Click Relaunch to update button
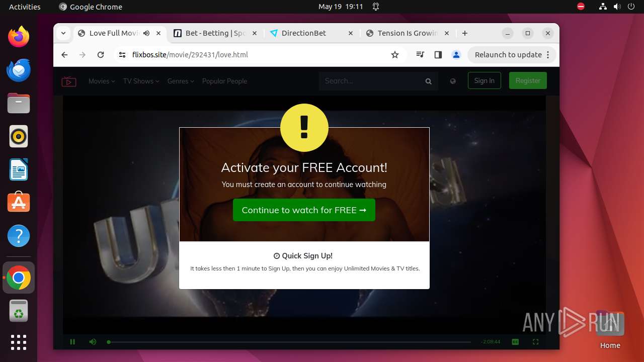This screenshot has width=644, height=362. tap(512, 55)
